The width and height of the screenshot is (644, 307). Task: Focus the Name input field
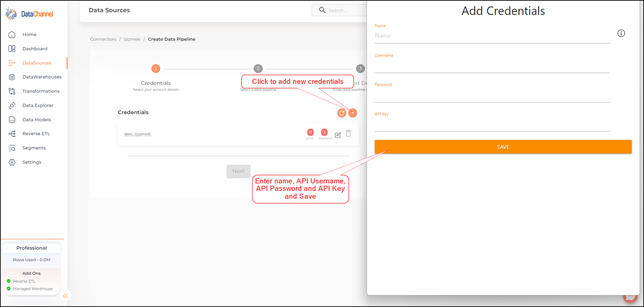(x=492, y=36)
